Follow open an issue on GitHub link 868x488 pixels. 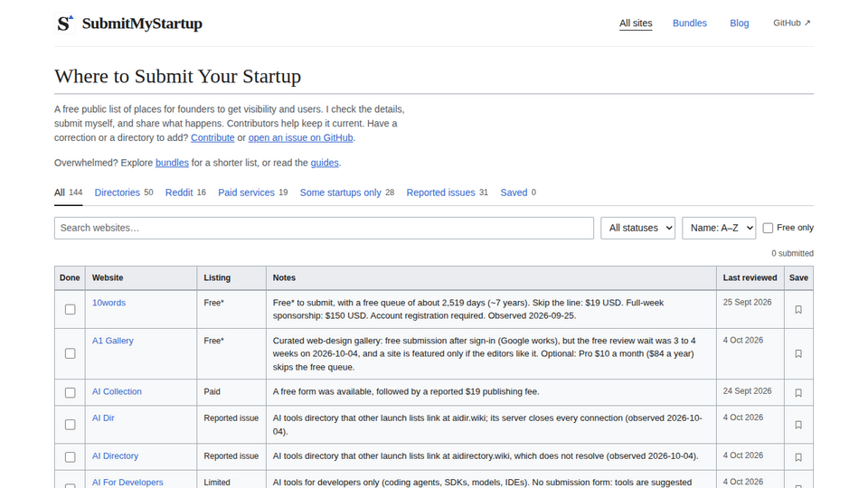click(x=300, y=137)
